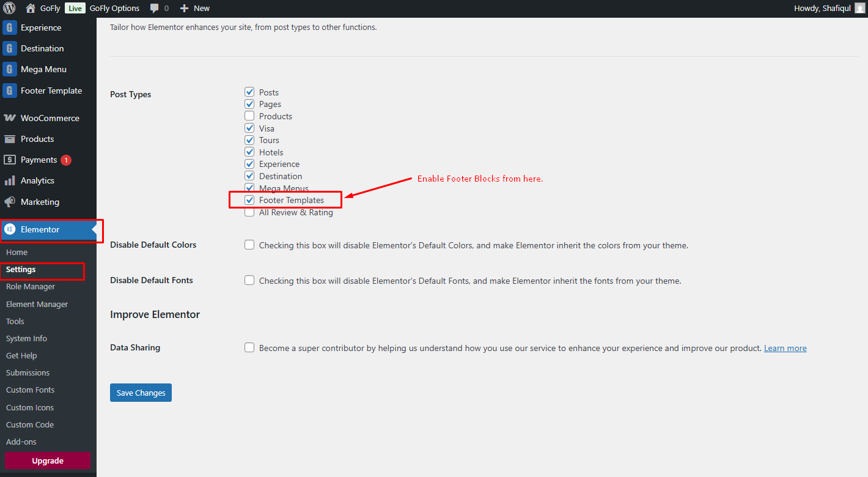Check the Disable Default Fonts box
The width and height of the screenshot is (868, 477).
pos(249,280)
